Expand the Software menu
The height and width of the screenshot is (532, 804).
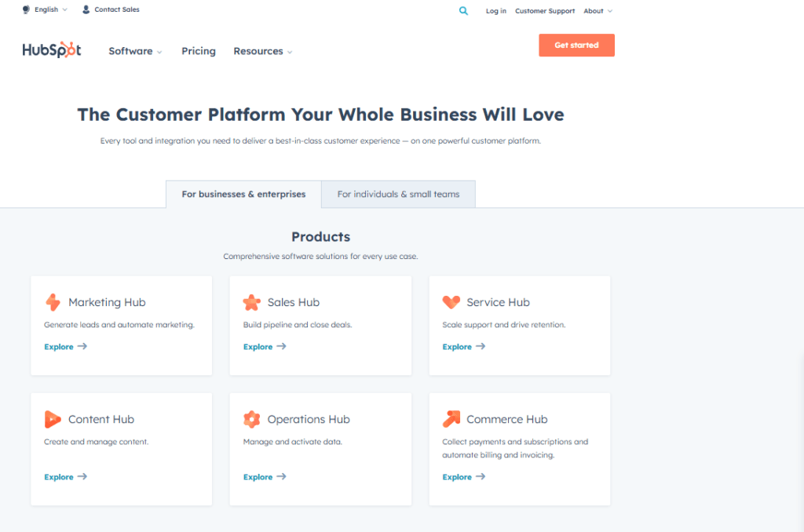(135, 51)
